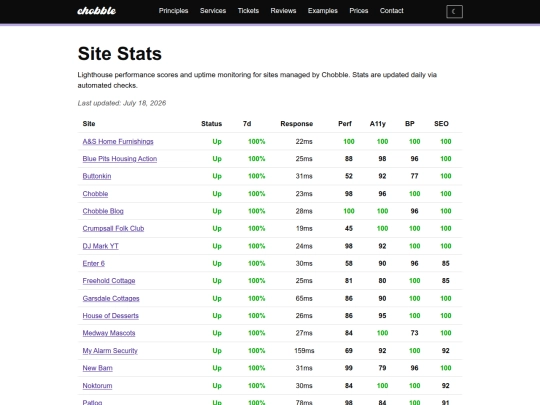Open the New Barn link
The image size is (540, 405).
click(x=97, y=368)
